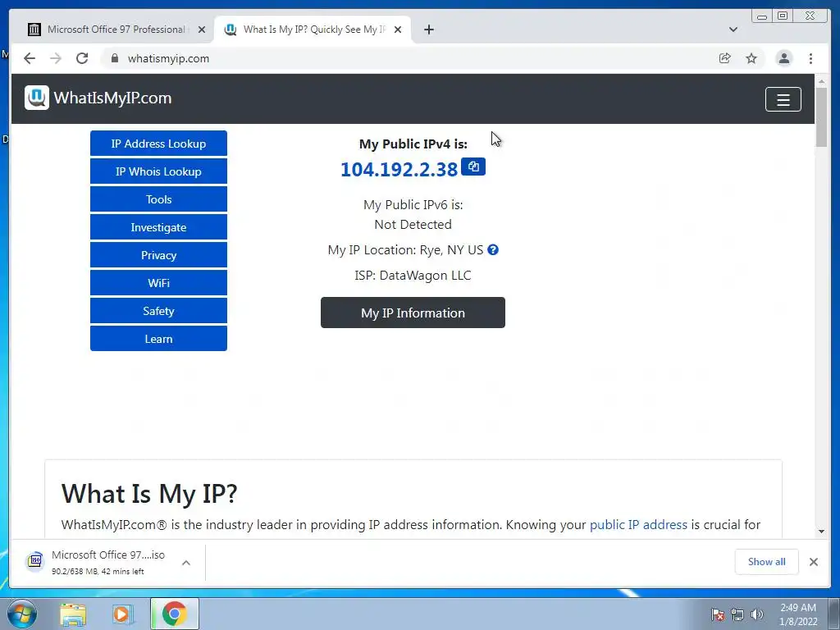
Task: Open the share this page icon
Action: click(725, 58)
